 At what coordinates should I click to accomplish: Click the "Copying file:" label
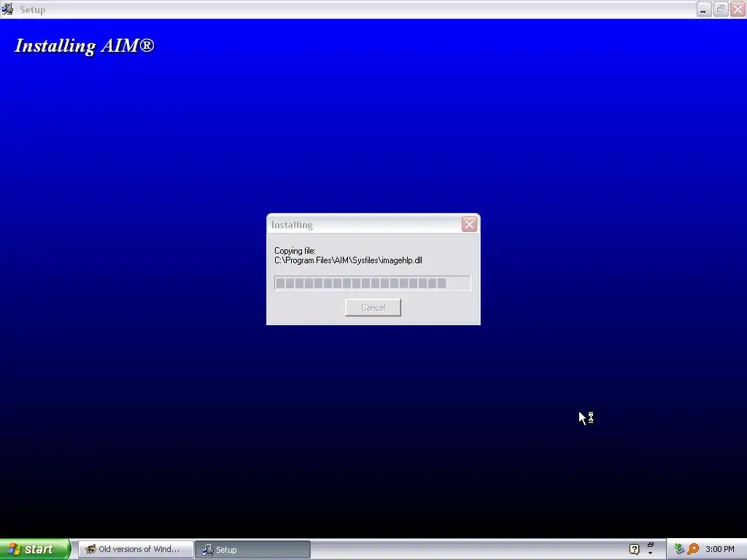click(x=295, y=251)
